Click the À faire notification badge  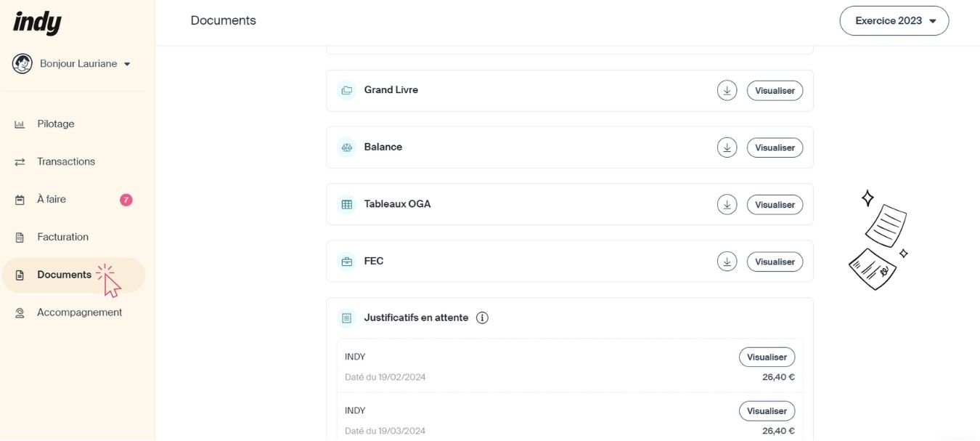(x=126, y=200)
